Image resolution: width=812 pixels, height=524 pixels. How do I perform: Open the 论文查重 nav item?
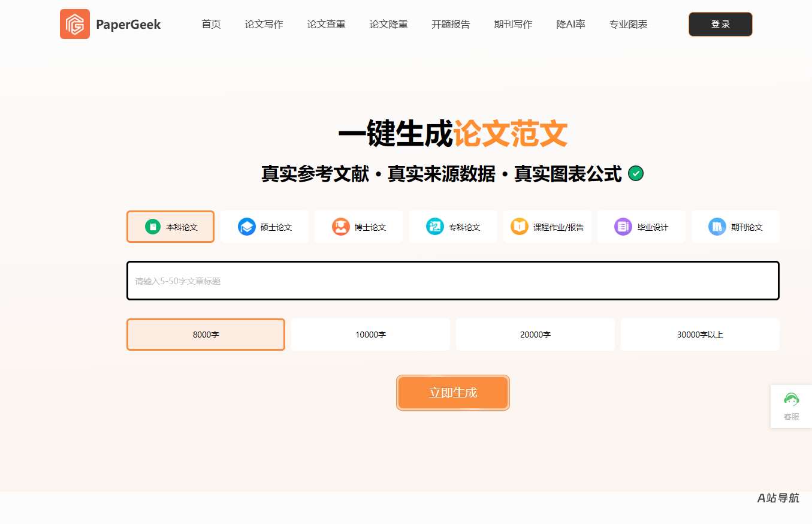click(x=326, y=25)
